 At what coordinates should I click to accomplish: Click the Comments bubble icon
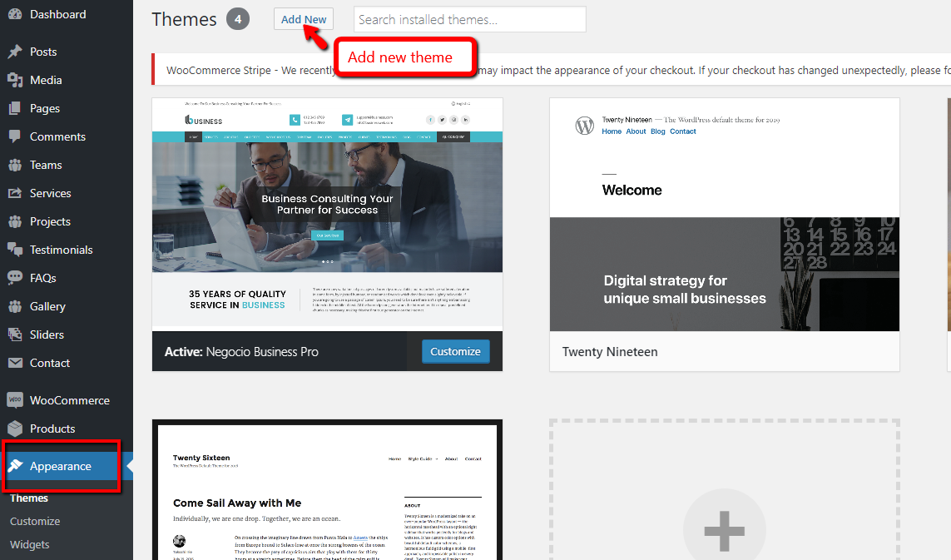15,136
